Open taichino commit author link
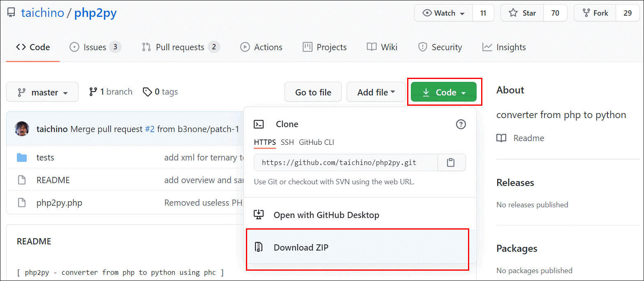 [52, 129]
